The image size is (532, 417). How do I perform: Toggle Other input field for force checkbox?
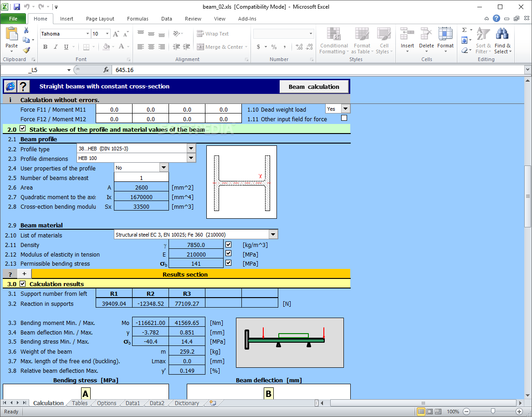344,118
